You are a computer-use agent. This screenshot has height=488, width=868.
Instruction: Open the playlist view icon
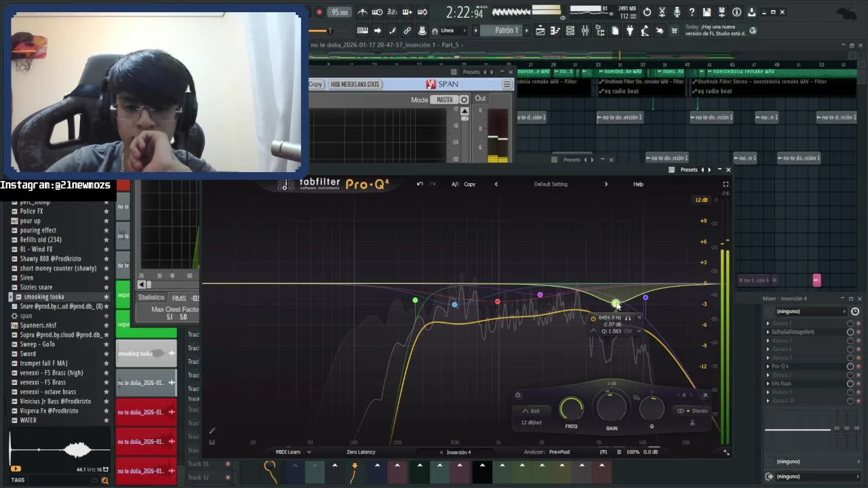[x=540, y=30]
